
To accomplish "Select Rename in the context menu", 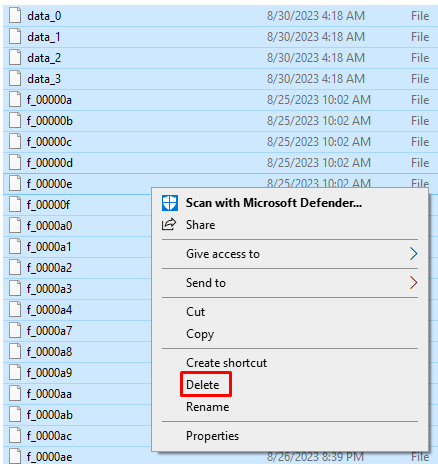I will pyautogui.click(x=208, y=407).
